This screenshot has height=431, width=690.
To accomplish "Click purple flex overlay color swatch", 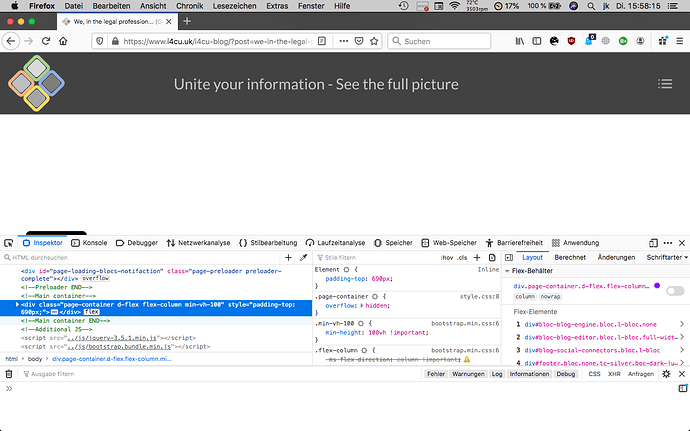I will pyautogui.click(x=657, y=286).
